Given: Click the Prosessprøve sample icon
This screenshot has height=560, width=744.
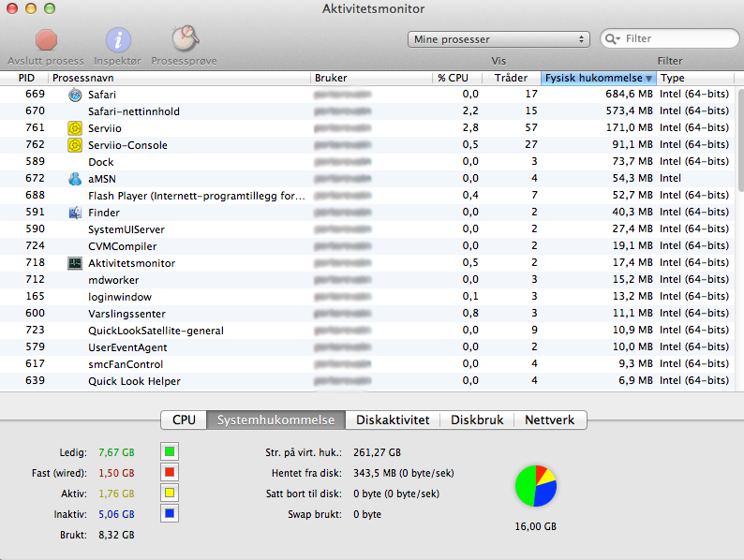Looking at the screenshot, I should click(185, 39).
